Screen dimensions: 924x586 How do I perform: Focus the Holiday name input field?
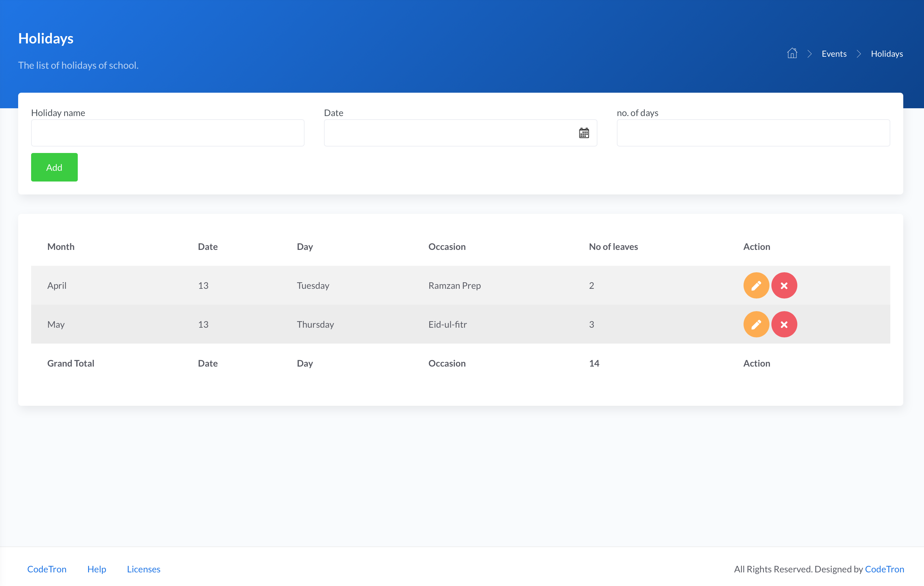168,133
